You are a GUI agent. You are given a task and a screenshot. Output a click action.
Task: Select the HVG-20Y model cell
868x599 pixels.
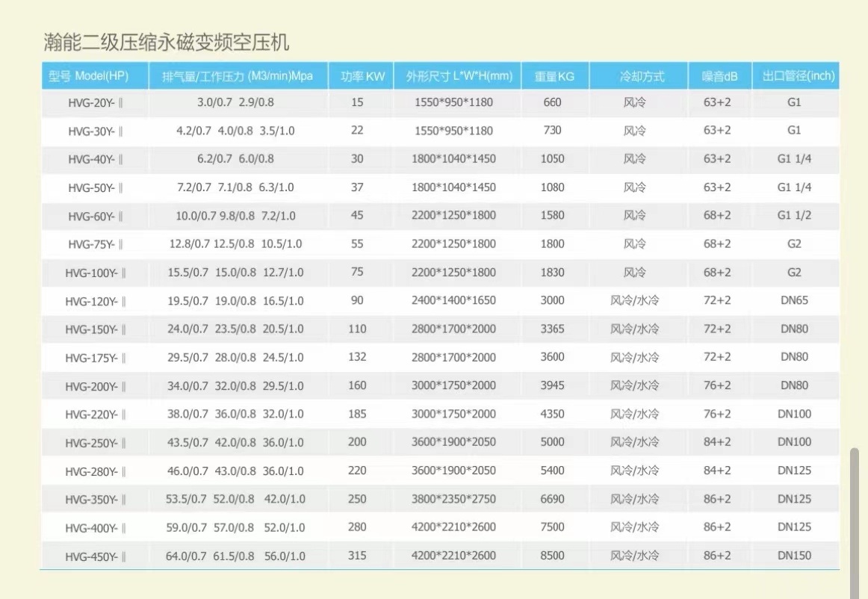(x=95, y=102)
